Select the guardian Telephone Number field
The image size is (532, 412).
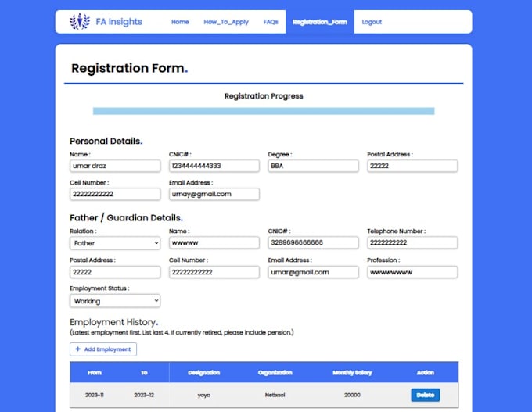tap(412, 243)
